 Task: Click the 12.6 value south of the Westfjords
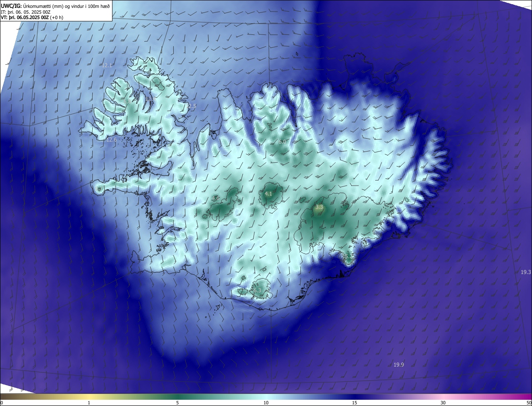(111, 140)
